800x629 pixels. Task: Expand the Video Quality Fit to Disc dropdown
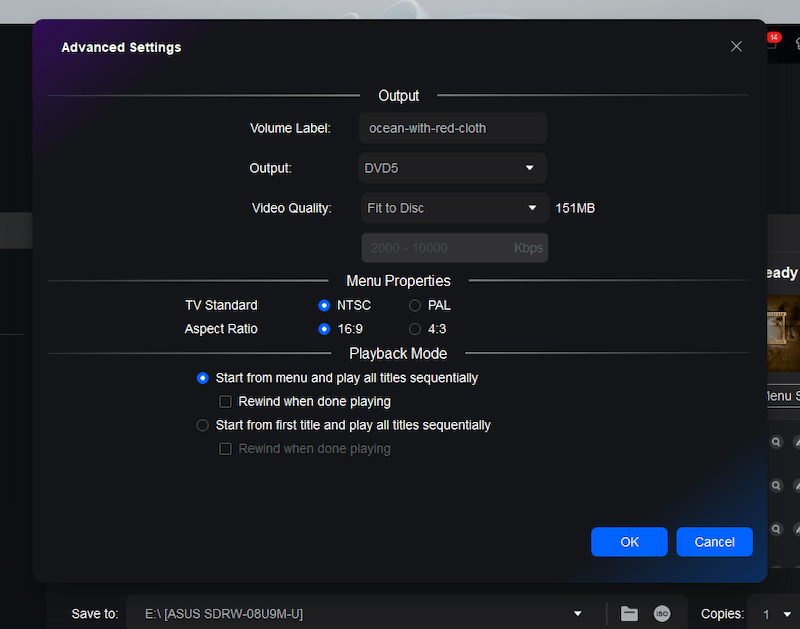click(453, 208)
